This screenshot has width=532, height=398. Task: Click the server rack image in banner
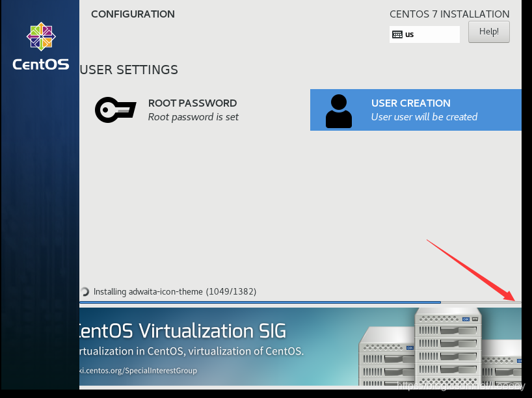click(440, 347)
